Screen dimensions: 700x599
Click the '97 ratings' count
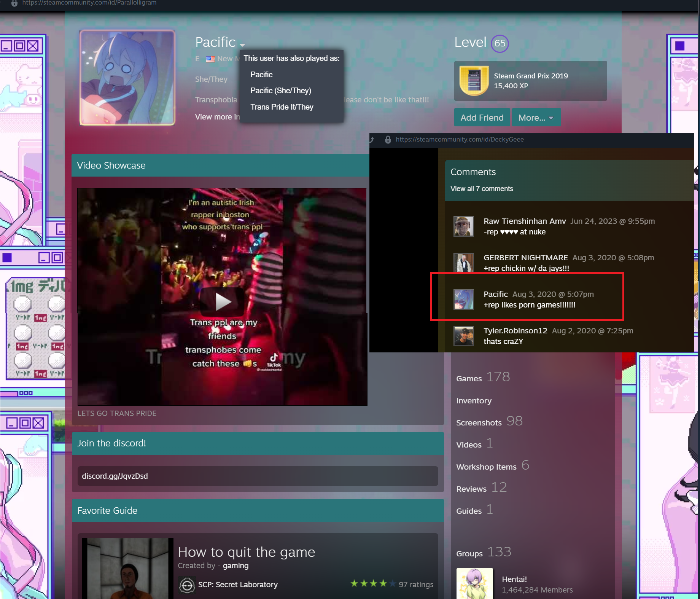(416, 585)
